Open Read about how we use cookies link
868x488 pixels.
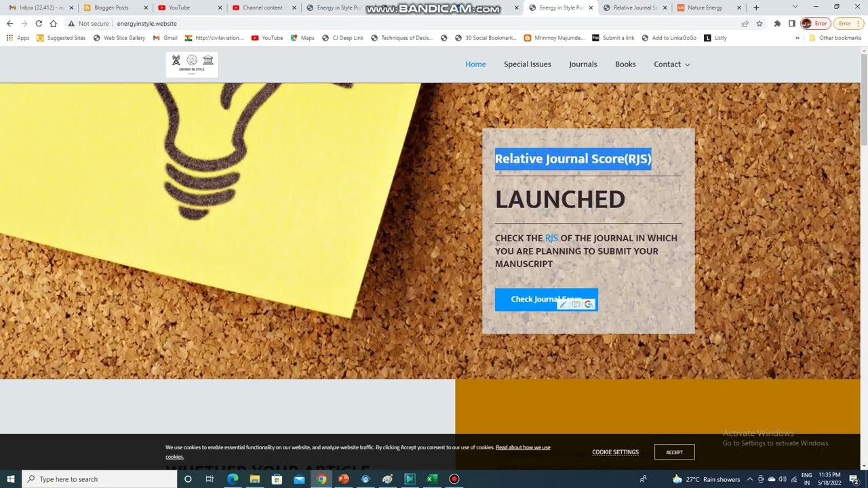(523, 447)
